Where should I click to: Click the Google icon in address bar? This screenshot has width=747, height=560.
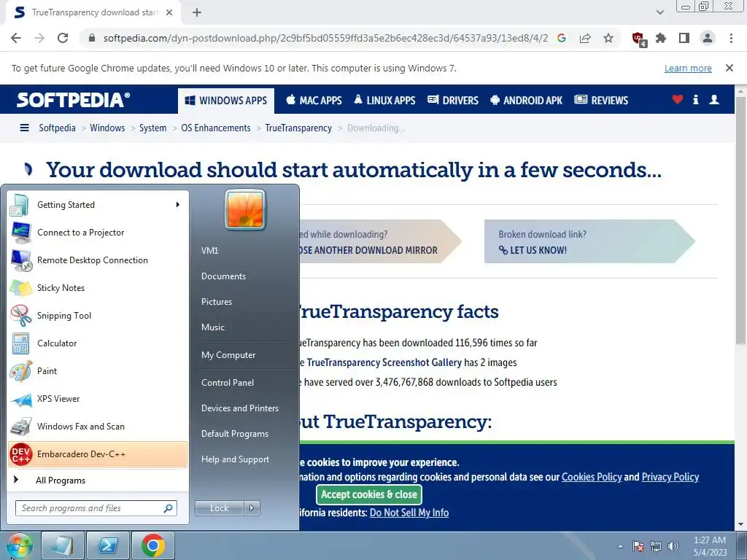tap(562, 38)
